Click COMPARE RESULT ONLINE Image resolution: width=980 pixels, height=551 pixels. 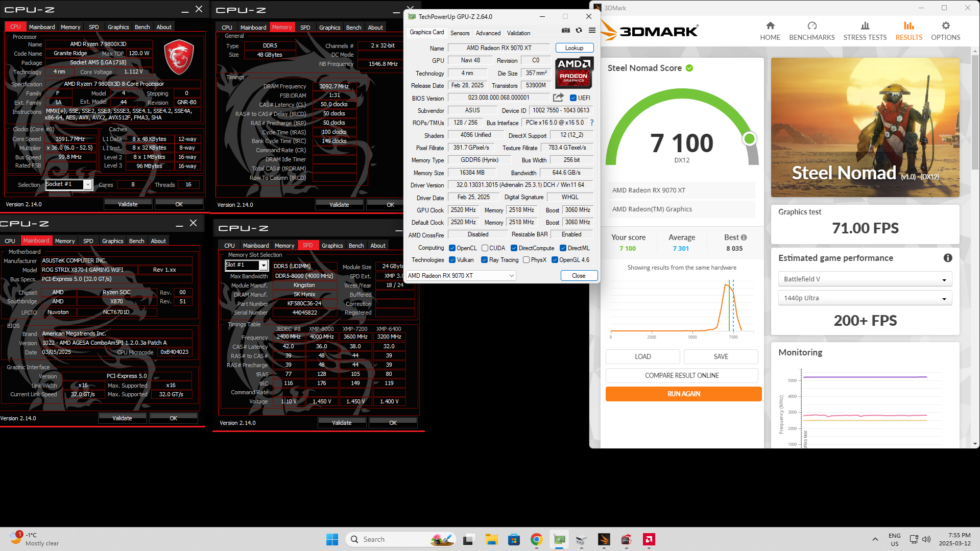tap(682, 375)
